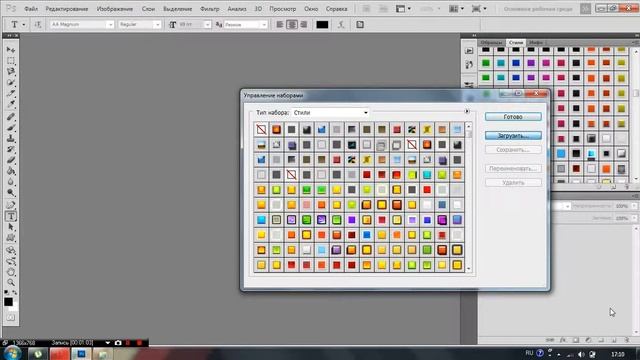Click the Сохранить button
The image size is (640, 360).
coord(513,150)
